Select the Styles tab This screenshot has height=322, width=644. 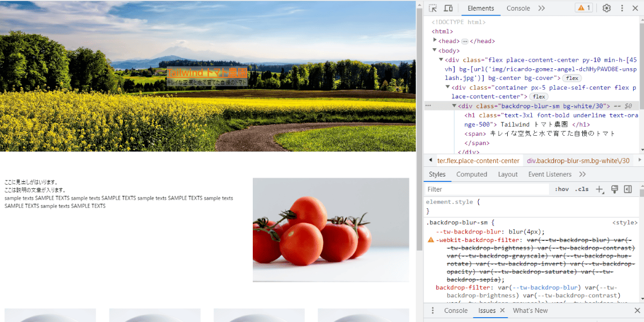[437, 174]
